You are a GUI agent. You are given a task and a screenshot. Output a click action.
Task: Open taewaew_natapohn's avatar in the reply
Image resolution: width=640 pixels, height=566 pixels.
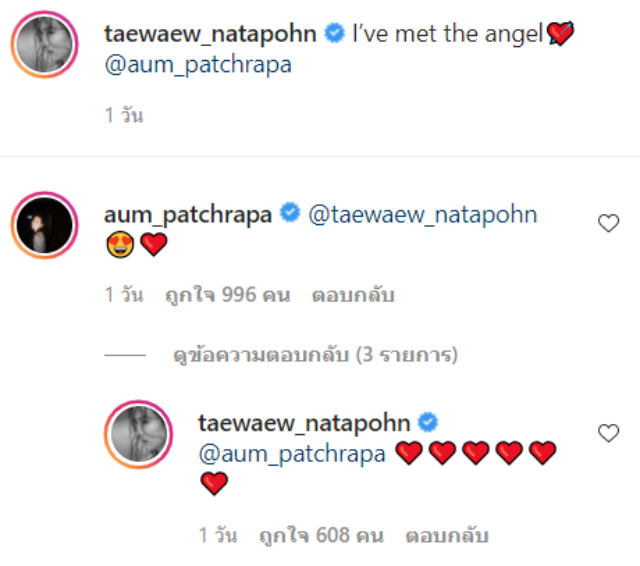point(138,435)
